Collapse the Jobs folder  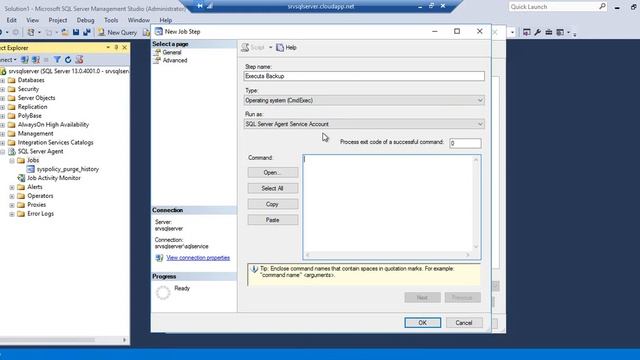point(12,160)
